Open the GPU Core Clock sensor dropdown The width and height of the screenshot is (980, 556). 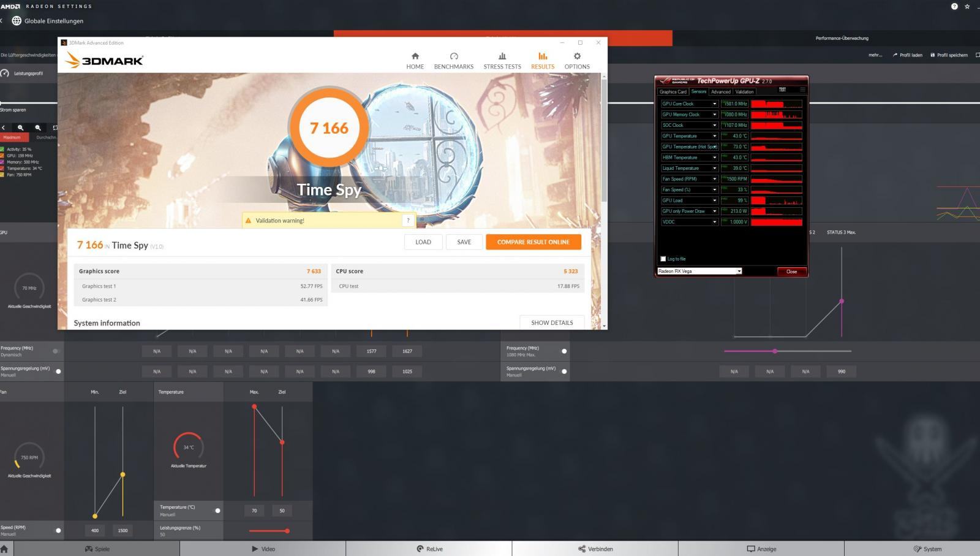point(714,104)
